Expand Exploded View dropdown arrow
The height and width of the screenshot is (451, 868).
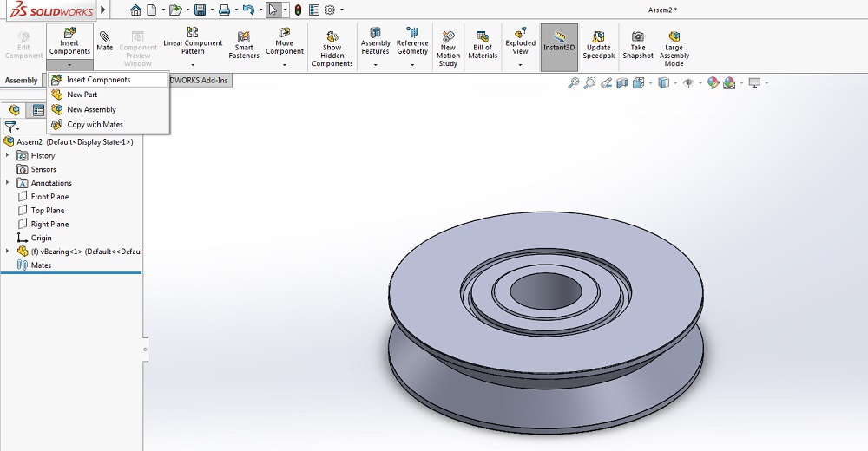coord(520,65)
